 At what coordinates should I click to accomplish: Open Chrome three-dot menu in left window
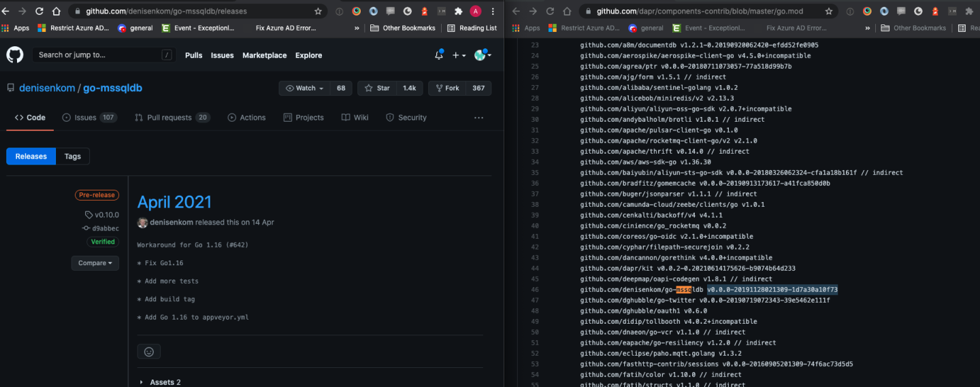tap(493, 12)
